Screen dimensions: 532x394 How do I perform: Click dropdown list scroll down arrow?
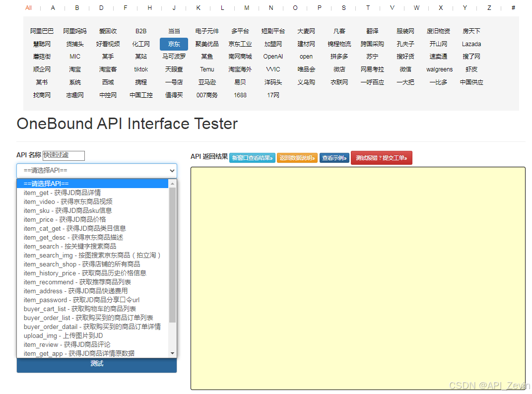pyautogui.click(x=172, y=353)
